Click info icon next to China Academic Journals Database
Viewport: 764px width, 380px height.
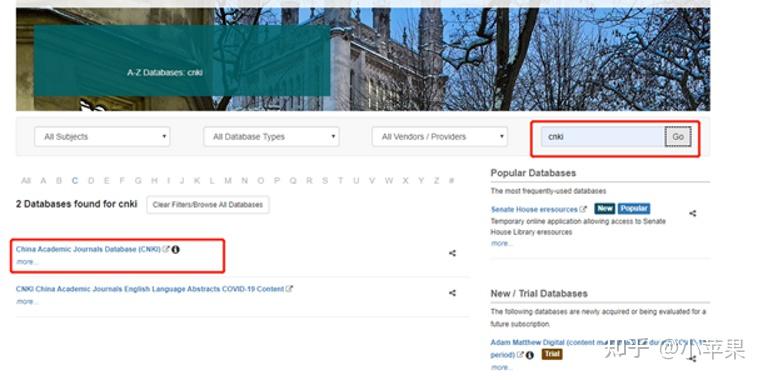tap(175, 249)
